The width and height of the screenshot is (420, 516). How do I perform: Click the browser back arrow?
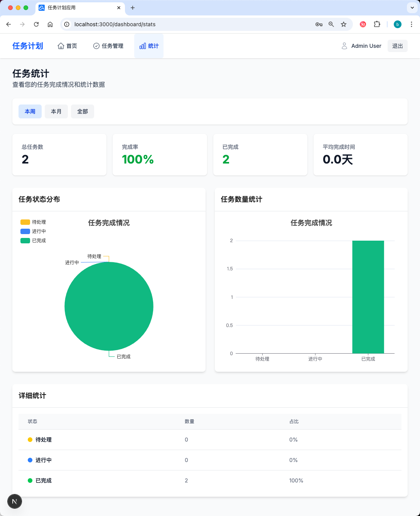point(8,24)
